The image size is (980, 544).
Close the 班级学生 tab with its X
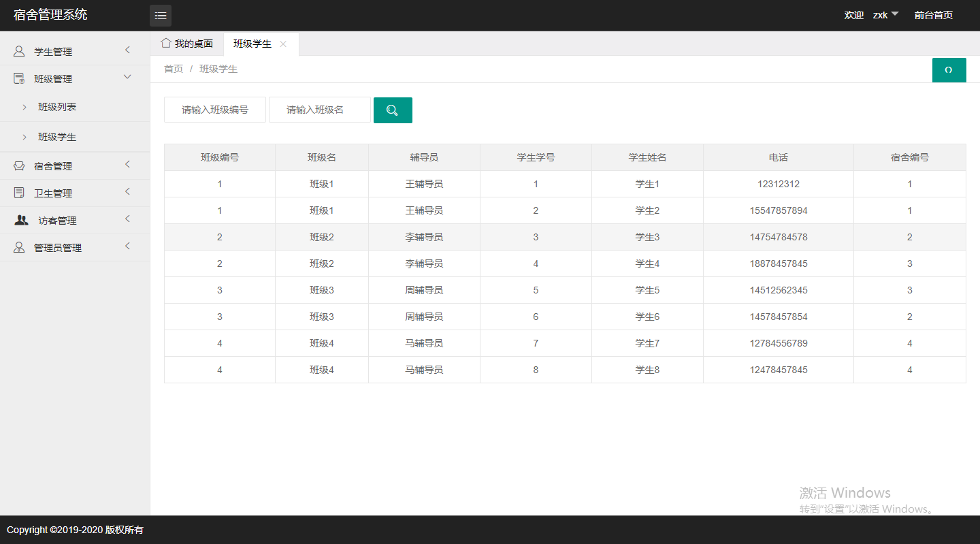283,44
